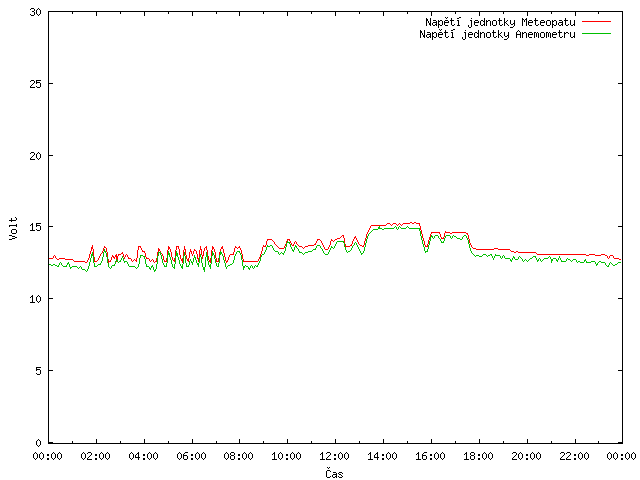
Task: Click y-axis value 25
Action: [36, 84]
